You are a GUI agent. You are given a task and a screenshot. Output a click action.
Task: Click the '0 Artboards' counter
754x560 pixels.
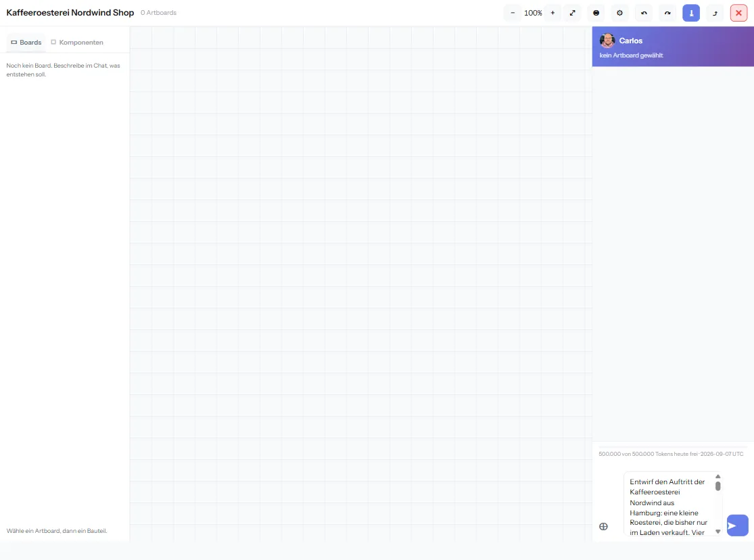pos(158,12)
